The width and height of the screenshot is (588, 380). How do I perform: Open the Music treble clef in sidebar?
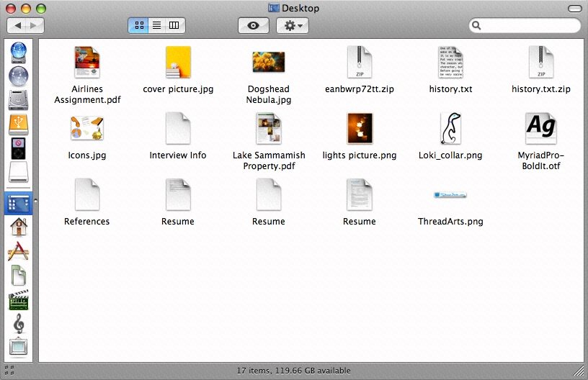click(19, 323)
